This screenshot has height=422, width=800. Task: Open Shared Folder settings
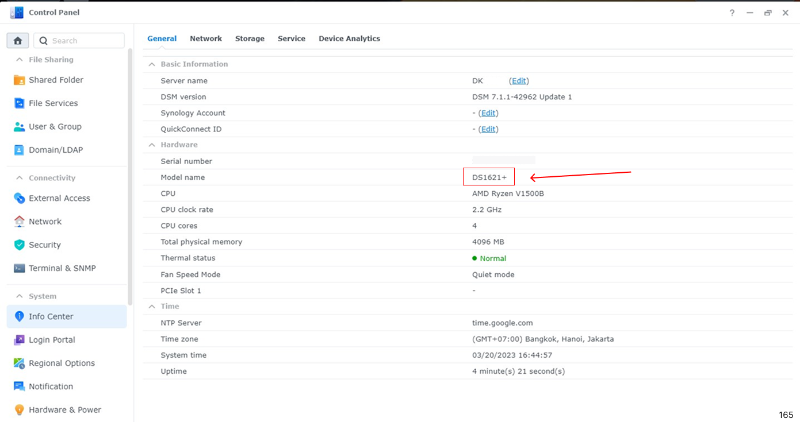(x=56, y=80)
